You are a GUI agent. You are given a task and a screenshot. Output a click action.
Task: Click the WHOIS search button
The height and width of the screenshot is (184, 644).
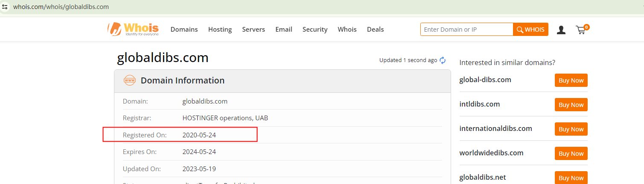pos(530,30)
